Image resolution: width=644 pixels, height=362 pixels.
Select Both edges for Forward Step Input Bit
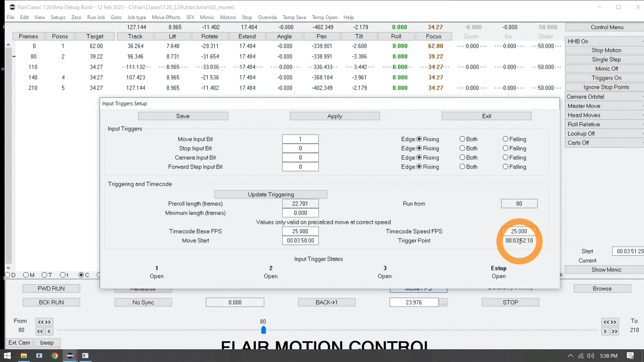(462, 167)
